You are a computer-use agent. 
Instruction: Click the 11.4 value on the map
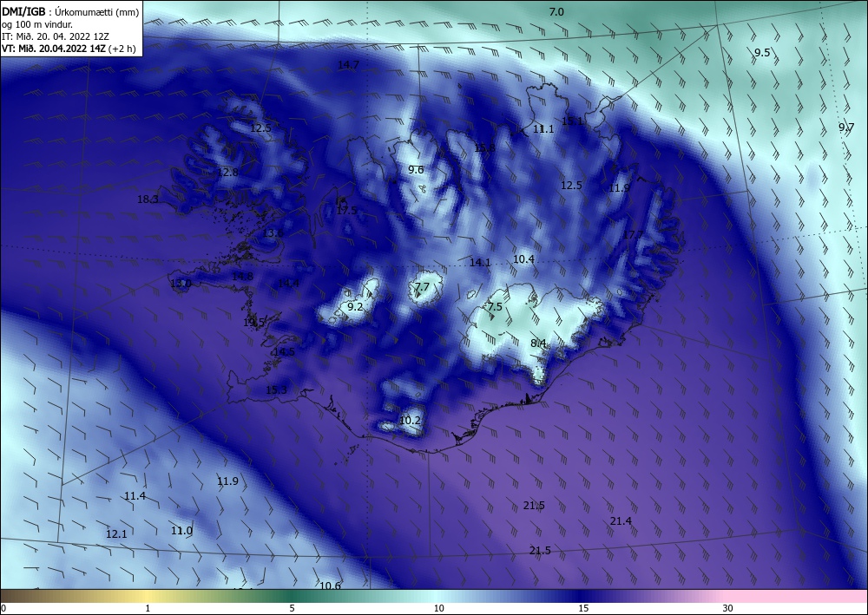135,496
